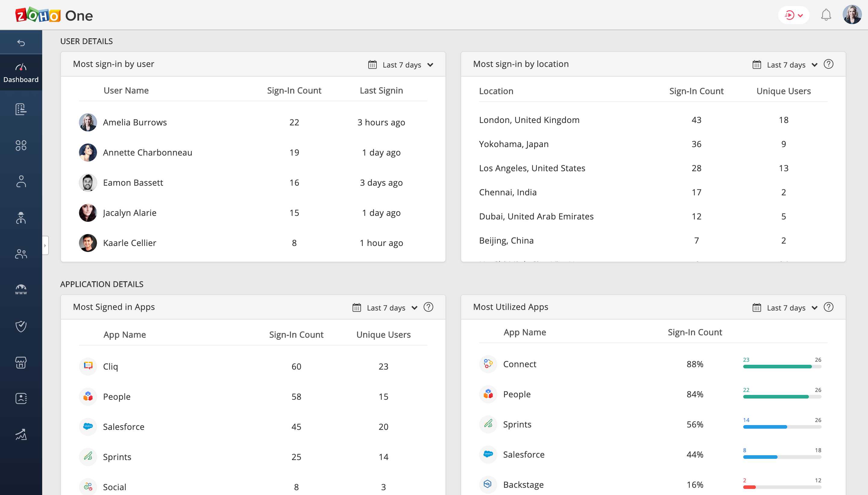This screenshot has height=495, width=868.
Task: Click the help icon next to Most Signed in Apps
Action: coord(429,307)
